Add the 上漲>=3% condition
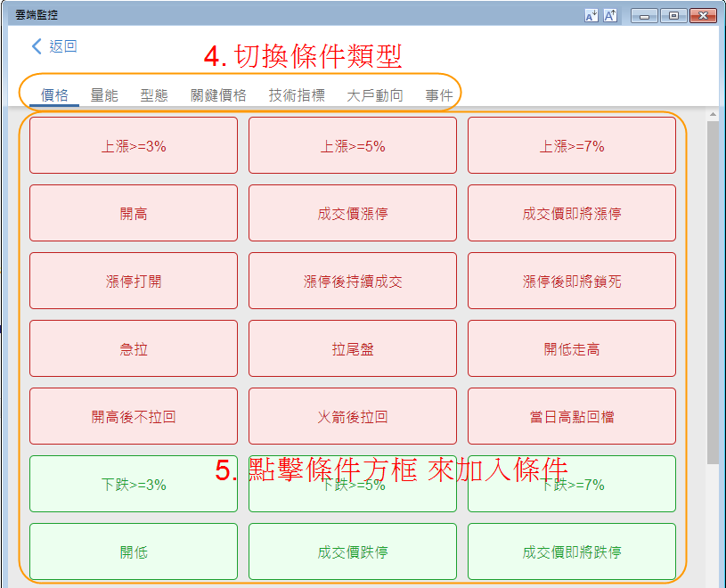The image size is (726, 588). coord(134,146)
